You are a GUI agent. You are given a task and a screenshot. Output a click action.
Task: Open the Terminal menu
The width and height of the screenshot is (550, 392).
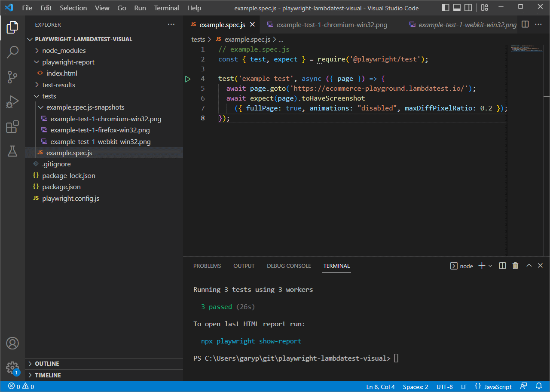pos(166,8)
